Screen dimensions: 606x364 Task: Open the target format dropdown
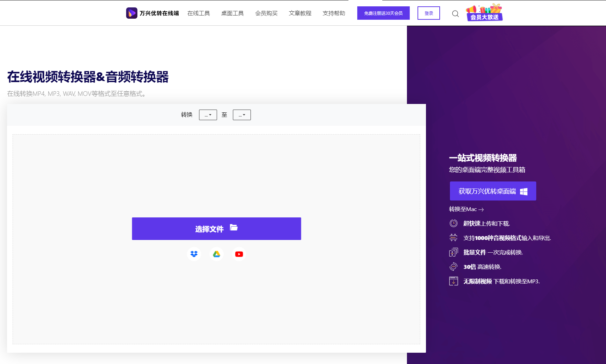(x=242, y=115)
